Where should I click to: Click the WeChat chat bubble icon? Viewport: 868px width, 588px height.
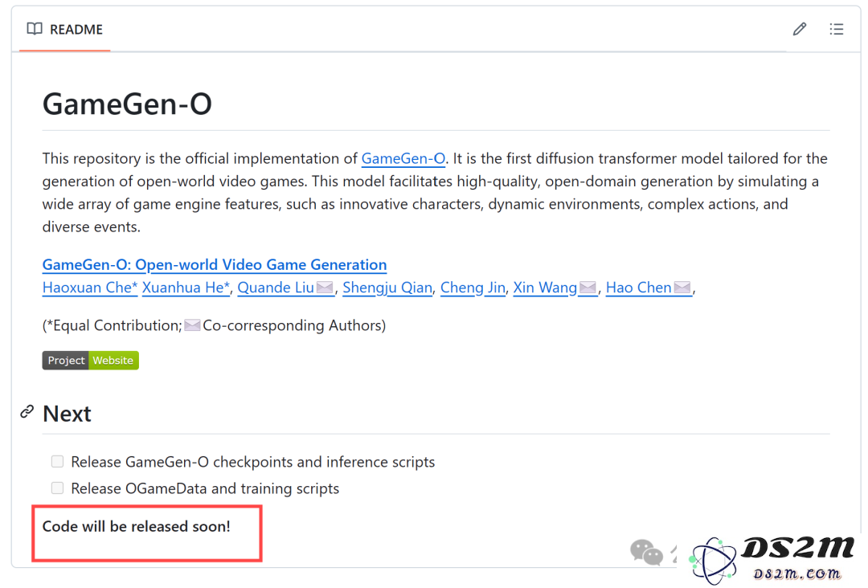[646, 553]
